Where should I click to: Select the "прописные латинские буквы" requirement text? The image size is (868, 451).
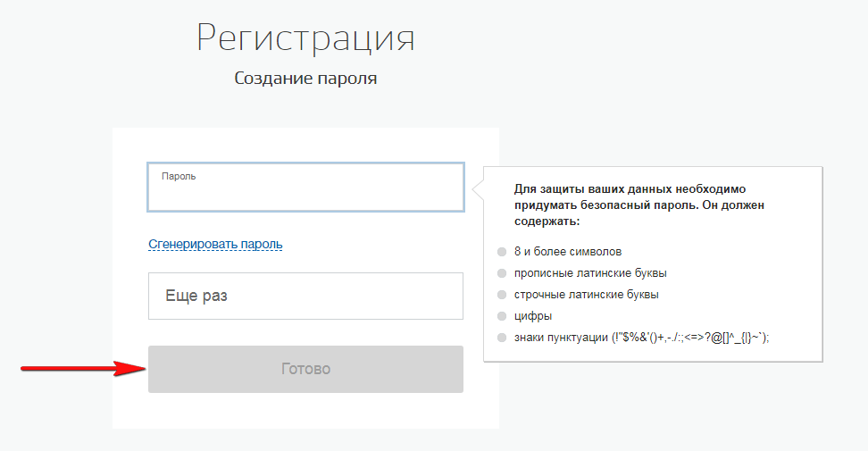tap(590, 273)
